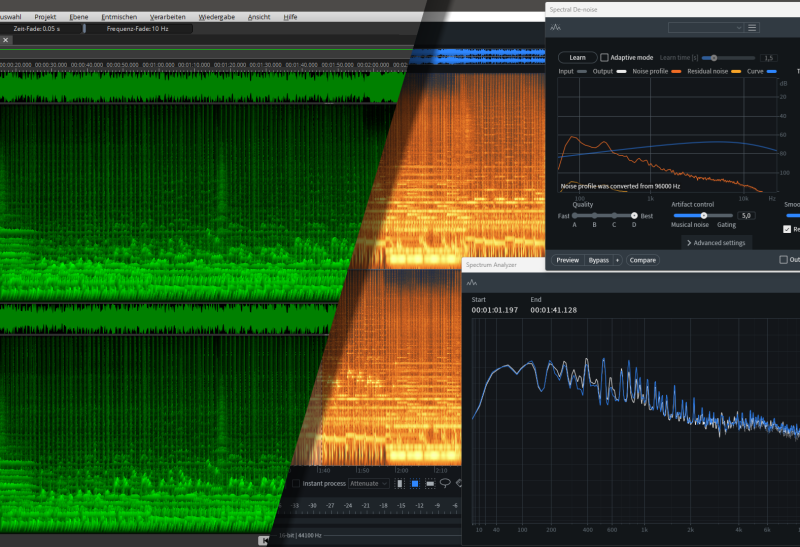Click the Artifact control value field 5,0
The height and width of the screenshot is (547, 800).
coord(746,215)
